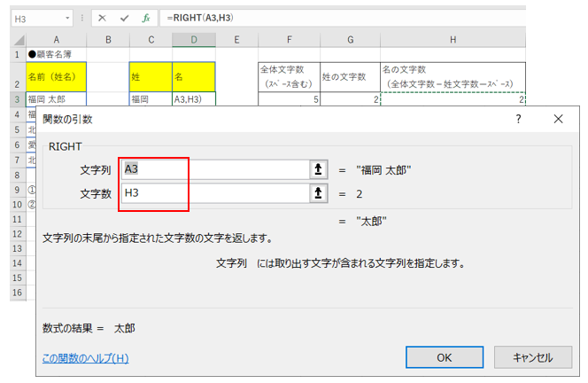Click cell G3 with value 2

(350, 99)
